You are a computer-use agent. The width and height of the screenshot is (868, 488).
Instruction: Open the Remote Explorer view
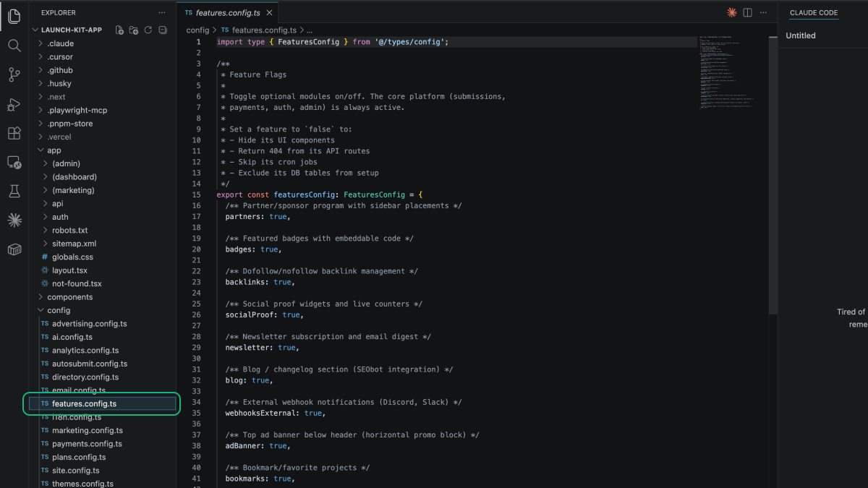coord(14,162)
